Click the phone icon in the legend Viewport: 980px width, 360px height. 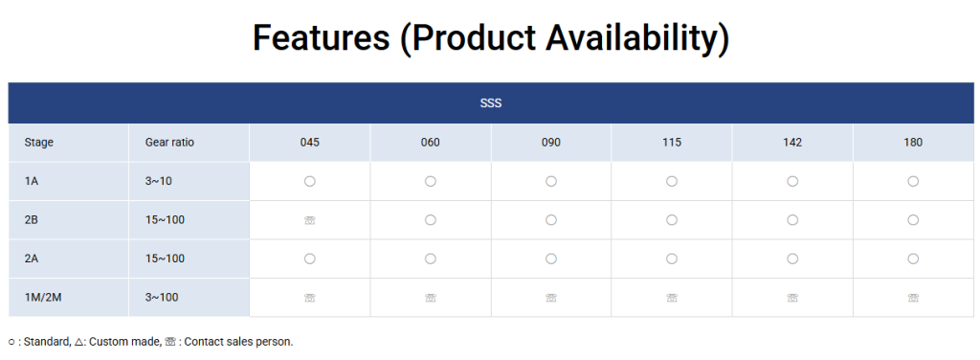coord(170,342)
